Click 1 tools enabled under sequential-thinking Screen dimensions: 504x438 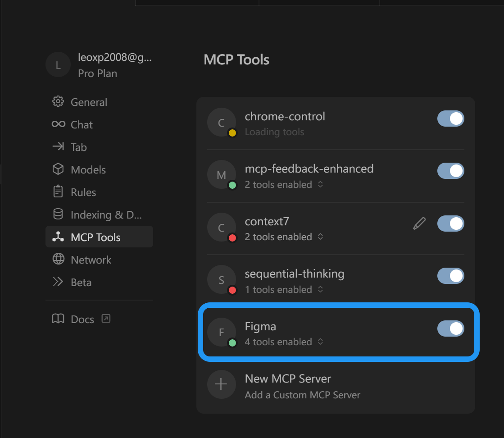278,289
